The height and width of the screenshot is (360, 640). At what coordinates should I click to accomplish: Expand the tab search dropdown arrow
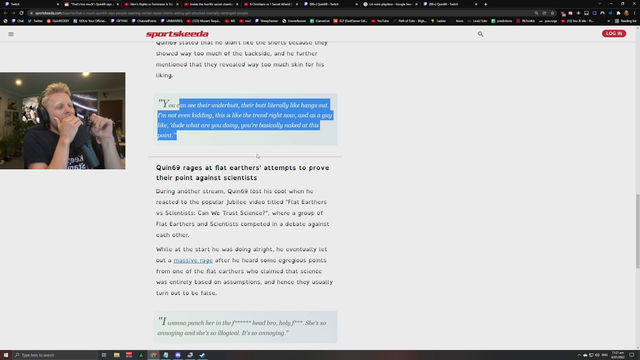[x=600, y=4]
